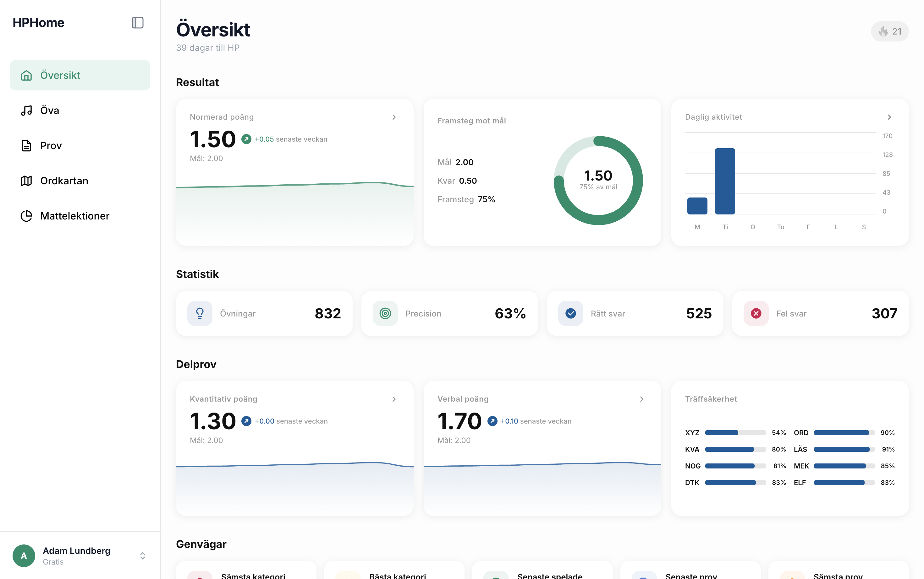Image resolution: width=924 pixels, height=579 pixels.
Task: Click the HPHome logo text
Action: (38, 23)
